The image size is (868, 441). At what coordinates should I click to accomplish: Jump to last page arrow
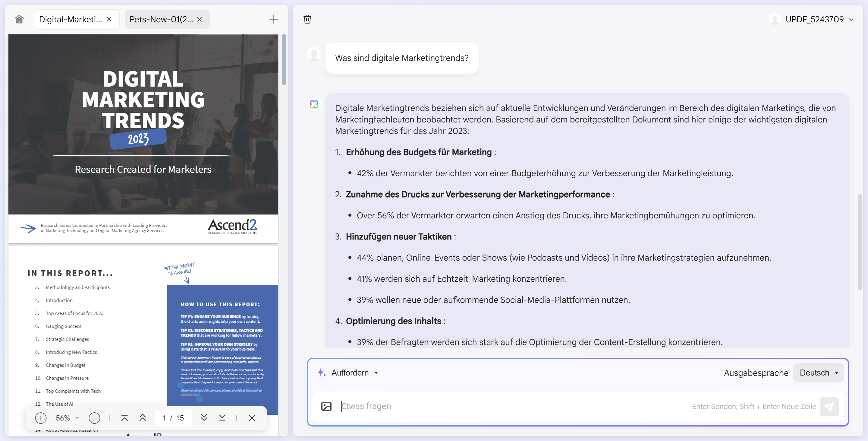click(x=222, y=418)
